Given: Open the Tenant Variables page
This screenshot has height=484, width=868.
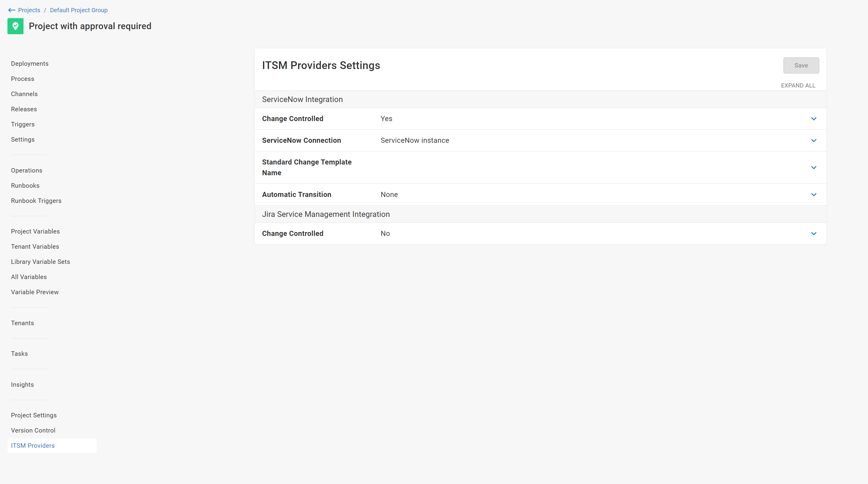Looking at the screenshot, I should [x=35, y=246].
